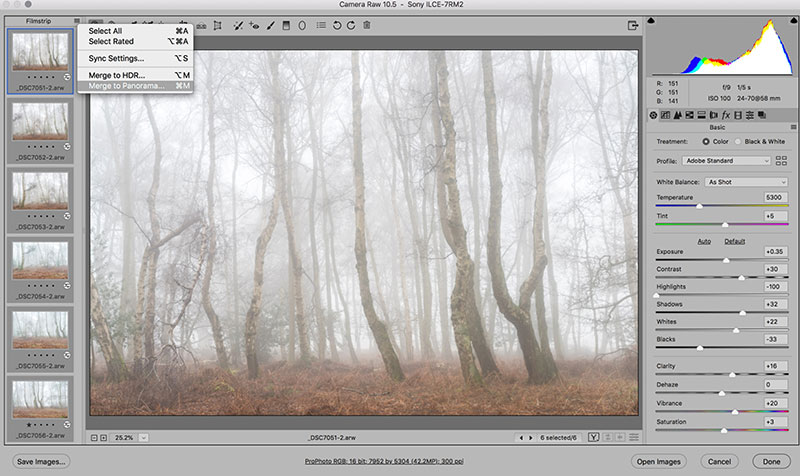Open the Camera Raw preferences list icon
The height and width of the screenshot is (476, 800).
point(321,25)
